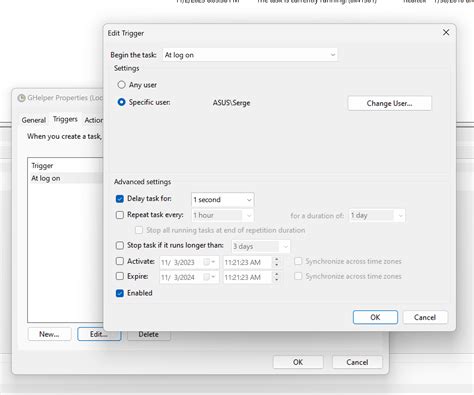The height and width of the screenshot is (395, 474).
Task: Check Activate row Synchronize across time zones
Action: coord(298,261)
